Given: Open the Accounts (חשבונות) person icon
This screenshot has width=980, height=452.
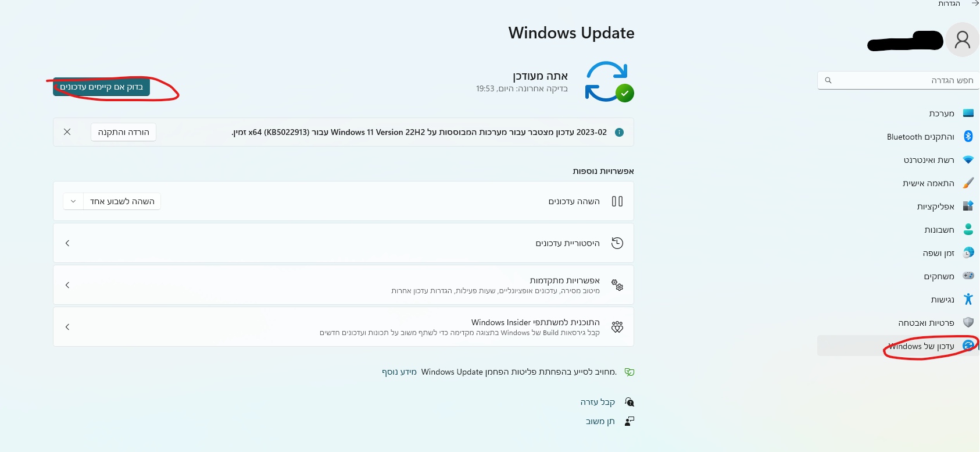Looking at the screenshot, I should pyautogui.click(x=968, y=229).
